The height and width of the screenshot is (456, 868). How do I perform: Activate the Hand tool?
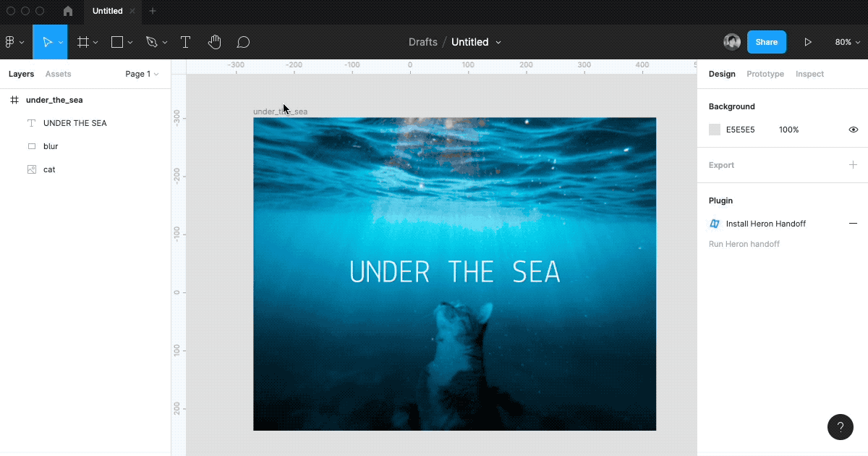[x=214, y=42]
